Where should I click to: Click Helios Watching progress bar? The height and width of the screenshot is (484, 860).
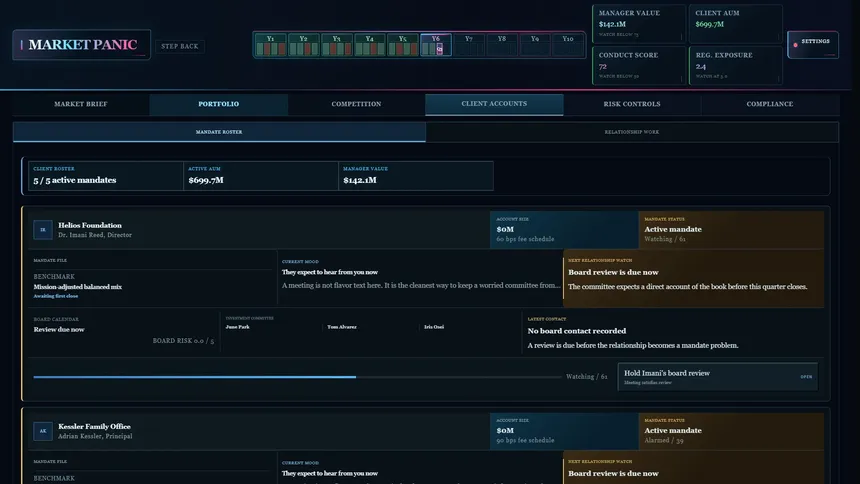(297, 377)
